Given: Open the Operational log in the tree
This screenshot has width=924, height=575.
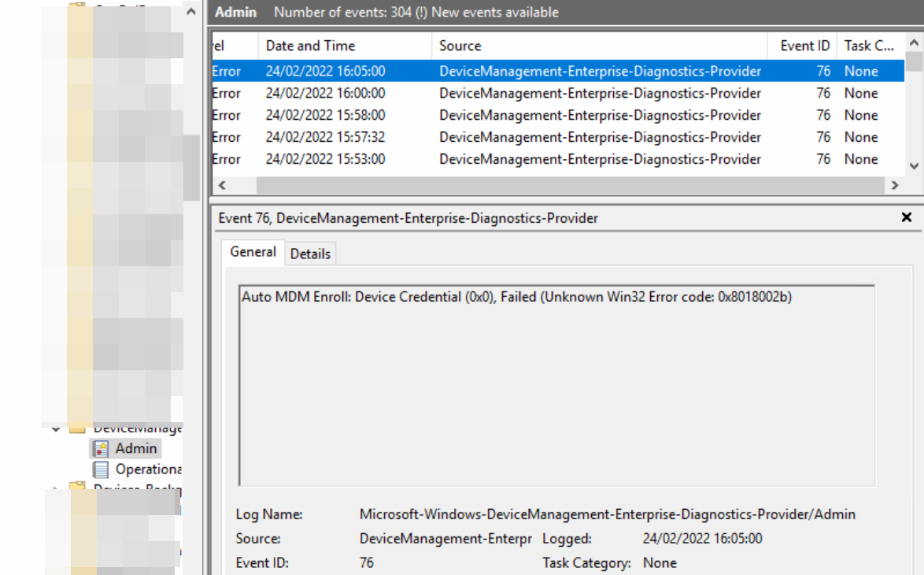Looking at the screenshot, I should (148, 469).
